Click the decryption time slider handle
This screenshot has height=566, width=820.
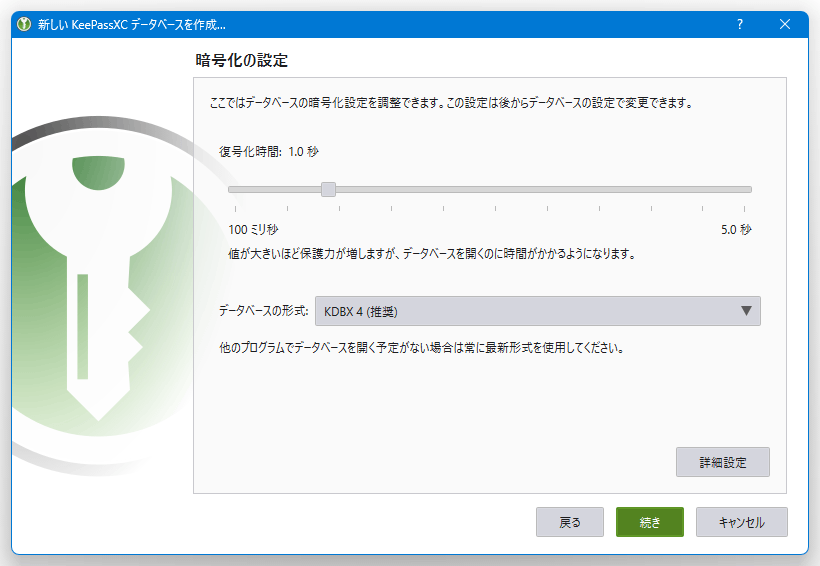click(328, 189)
